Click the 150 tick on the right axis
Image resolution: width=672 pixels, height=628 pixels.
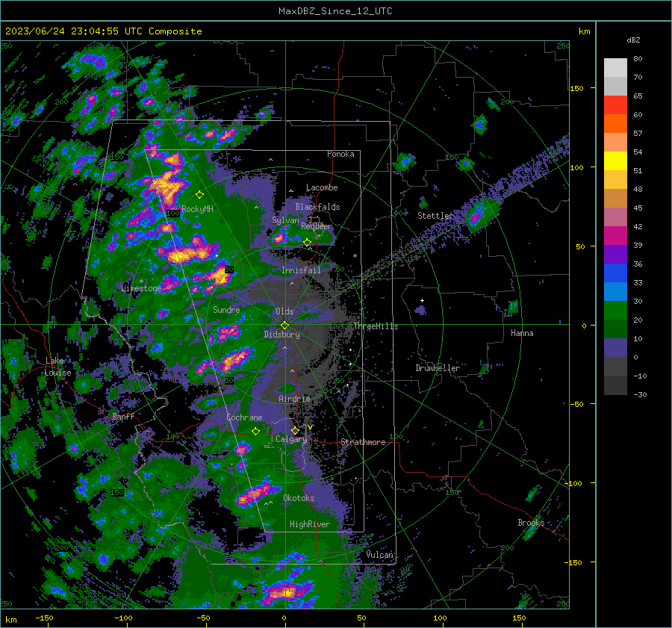coord(576,88)
